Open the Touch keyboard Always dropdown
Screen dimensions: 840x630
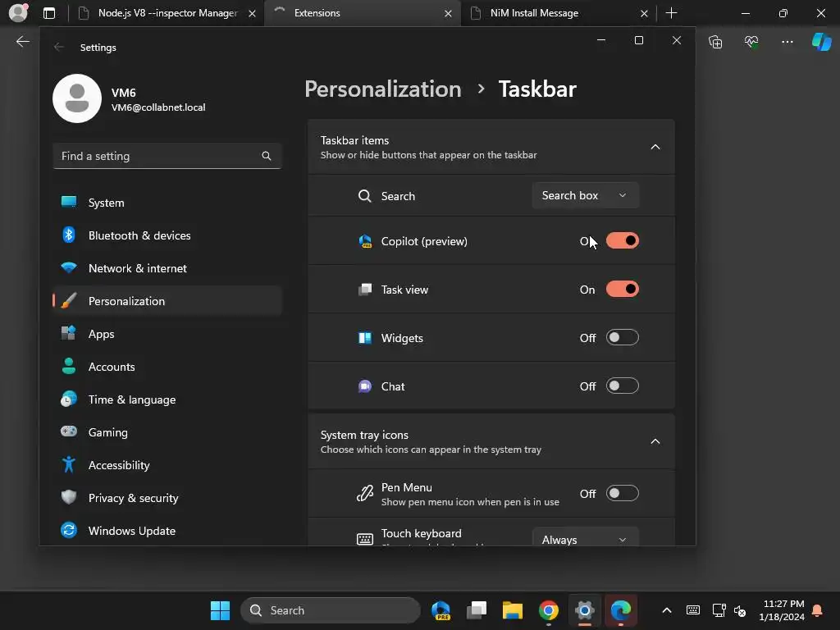(585, 536)
